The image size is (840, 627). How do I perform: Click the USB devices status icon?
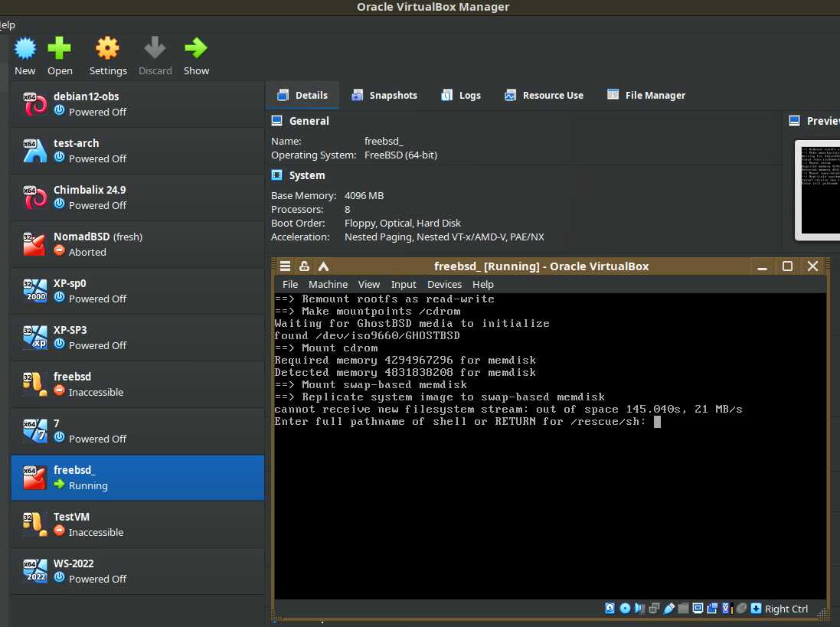point(668,609)
